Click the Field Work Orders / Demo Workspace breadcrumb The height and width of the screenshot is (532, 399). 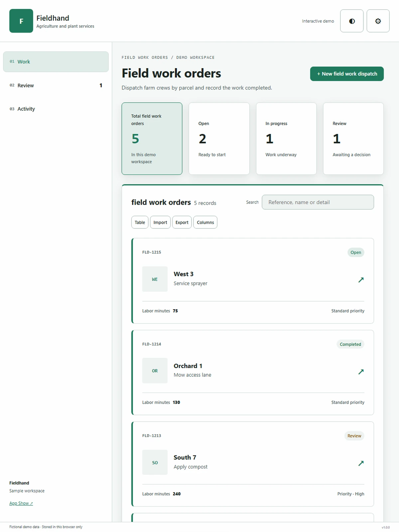click(168, 58)
